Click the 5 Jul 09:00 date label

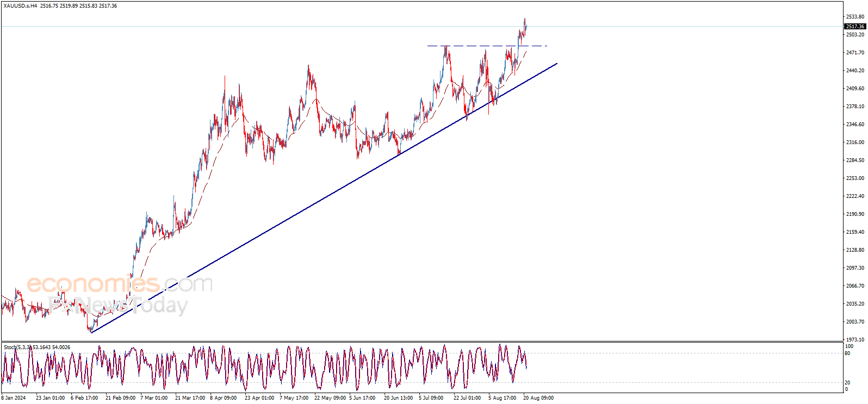pos(431,398)
